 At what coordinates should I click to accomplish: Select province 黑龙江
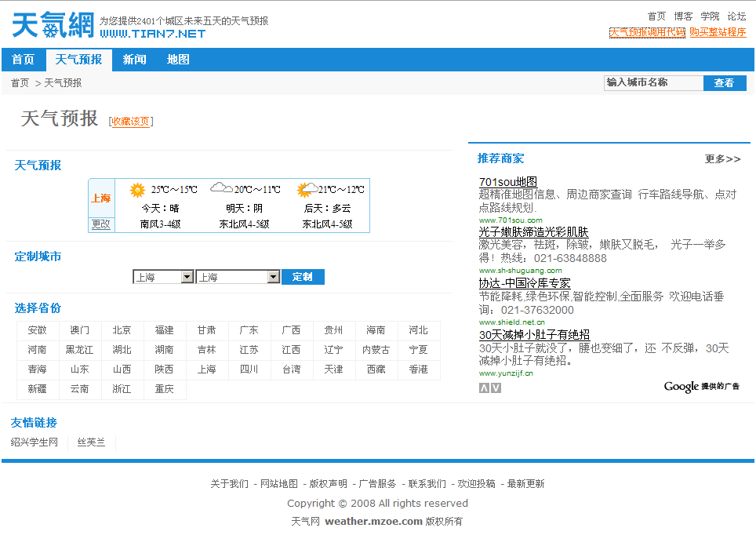click(x=79, y=350)
